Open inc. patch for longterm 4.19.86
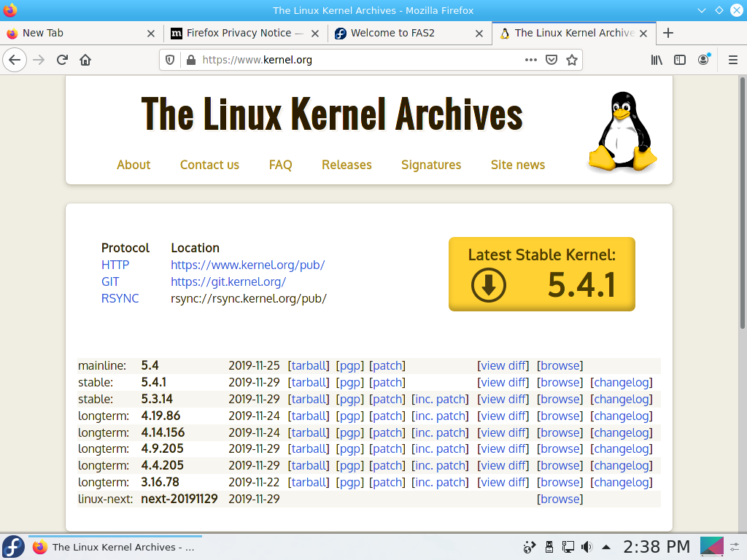The image size is (747, 560). (x=440, y=415)
